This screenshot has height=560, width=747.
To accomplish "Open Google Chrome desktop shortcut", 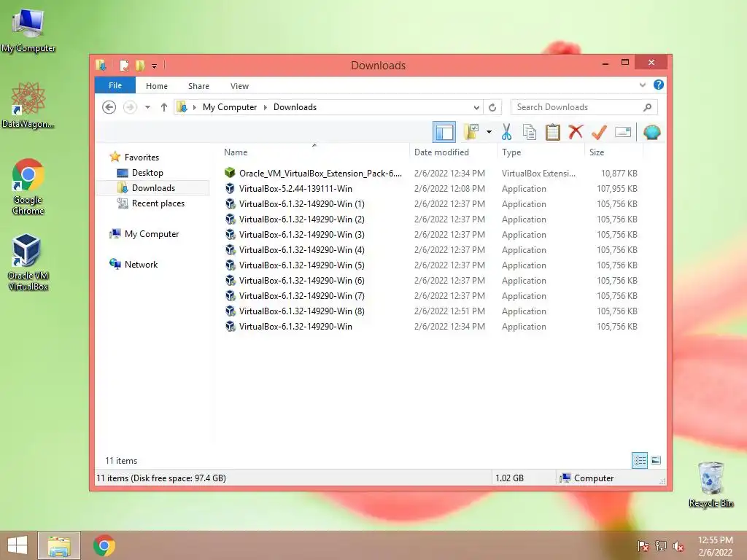I will coord(28,187).
